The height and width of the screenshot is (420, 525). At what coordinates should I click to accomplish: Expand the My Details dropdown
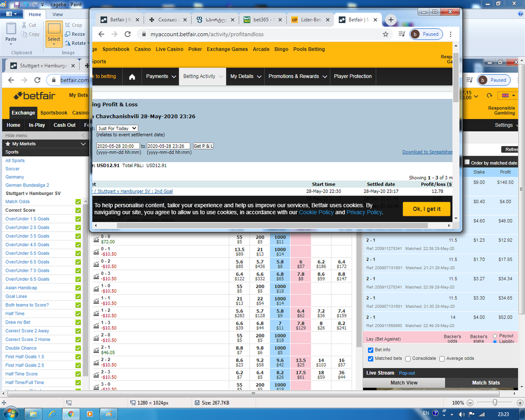pos(246,77)
